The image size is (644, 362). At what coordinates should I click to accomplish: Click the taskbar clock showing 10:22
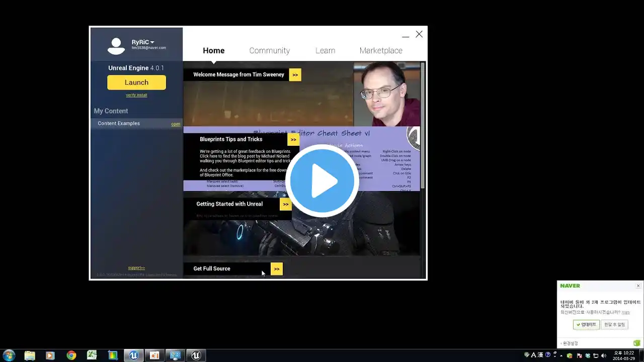624,355
